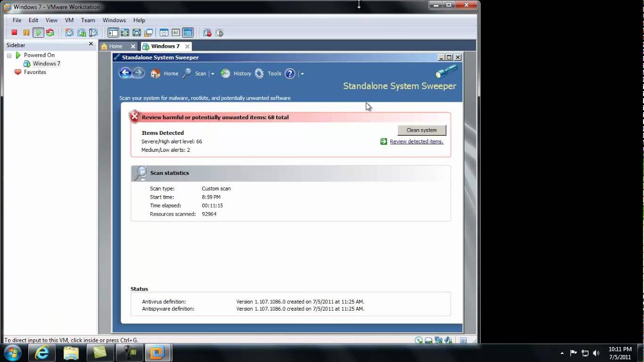Open the Team menu
Viewport: 644px width, 362px height.
tap(88, 20)
